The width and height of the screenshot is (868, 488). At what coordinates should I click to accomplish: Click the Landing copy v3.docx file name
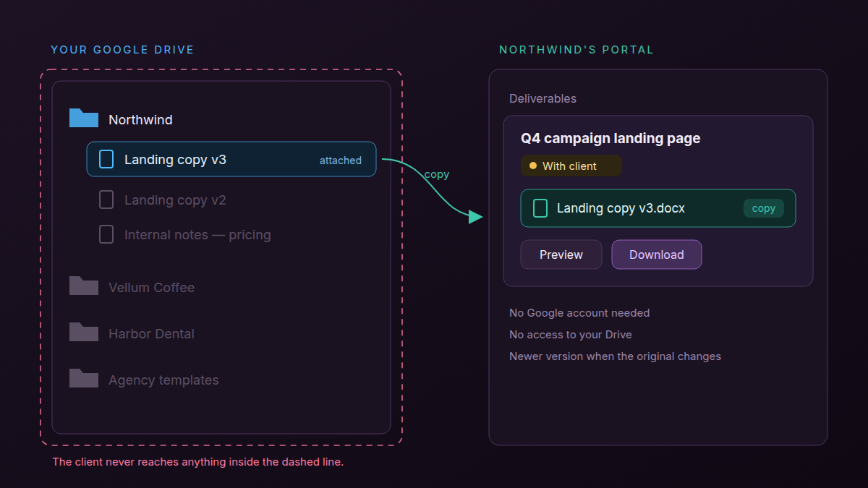[x=621, y=208]
